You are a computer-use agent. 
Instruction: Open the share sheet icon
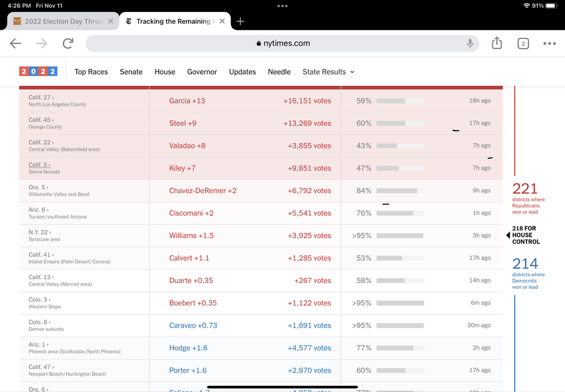coord(497,43)
